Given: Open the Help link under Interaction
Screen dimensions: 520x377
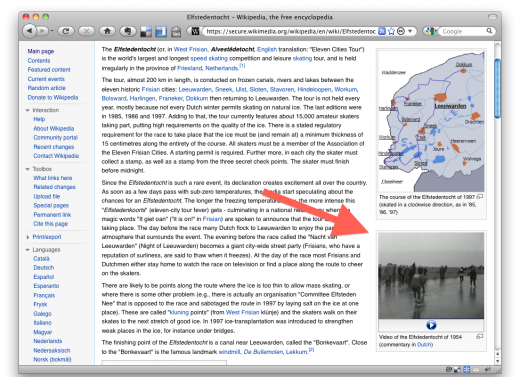Looking at the screenshot, I should tap(39, 119).
